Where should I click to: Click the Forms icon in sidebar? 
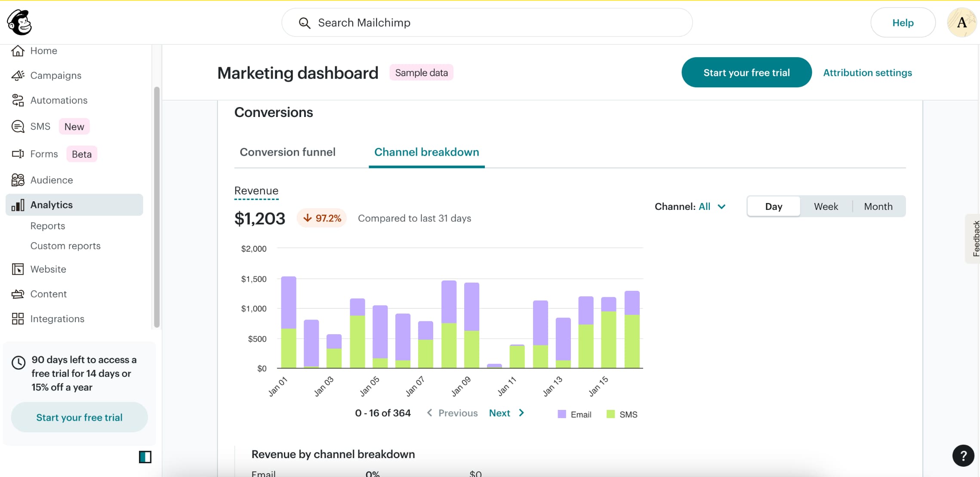point(18,154)
